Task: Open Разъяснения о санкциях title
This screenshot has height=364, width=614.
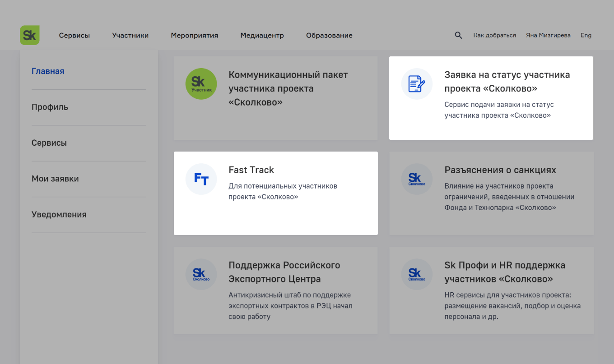Action: (x=500, y=170)
